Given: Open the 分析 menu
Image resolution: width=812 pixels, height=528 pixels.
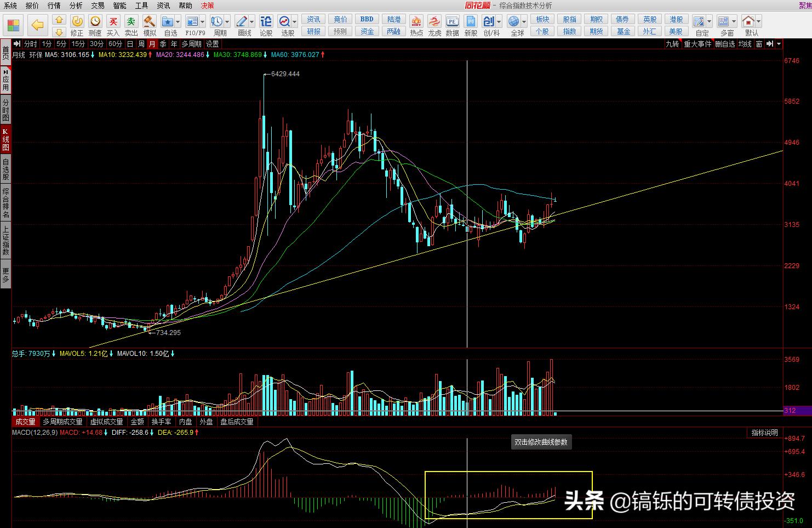Looking at the screenshot, I should pos(76,5).
